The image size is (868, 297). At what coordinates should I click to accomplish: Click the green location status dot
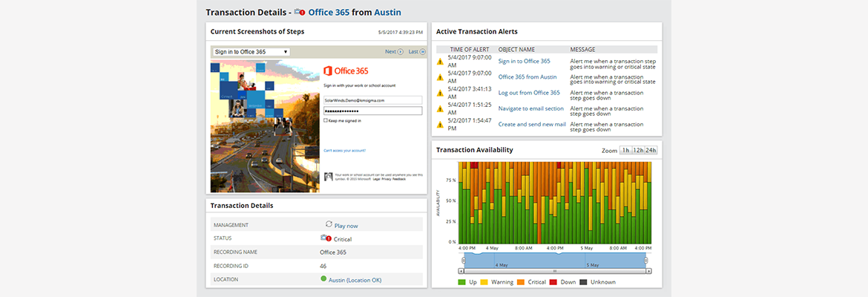[323, 279]
